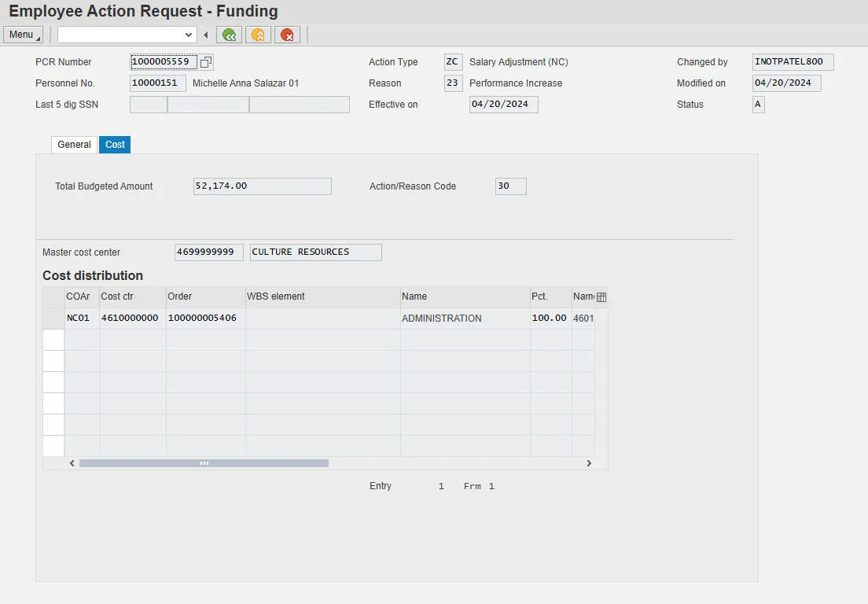This screenshot has height=604, width=868.
Task: Click the Pct. value 100.00 cell
Action: click(x=550, y=319)
